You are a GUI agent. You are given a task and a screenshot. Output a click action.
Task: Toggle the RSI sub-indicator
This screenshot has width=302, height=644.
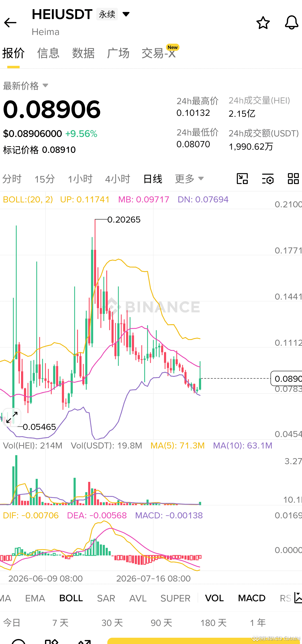[x=285, y=598]
